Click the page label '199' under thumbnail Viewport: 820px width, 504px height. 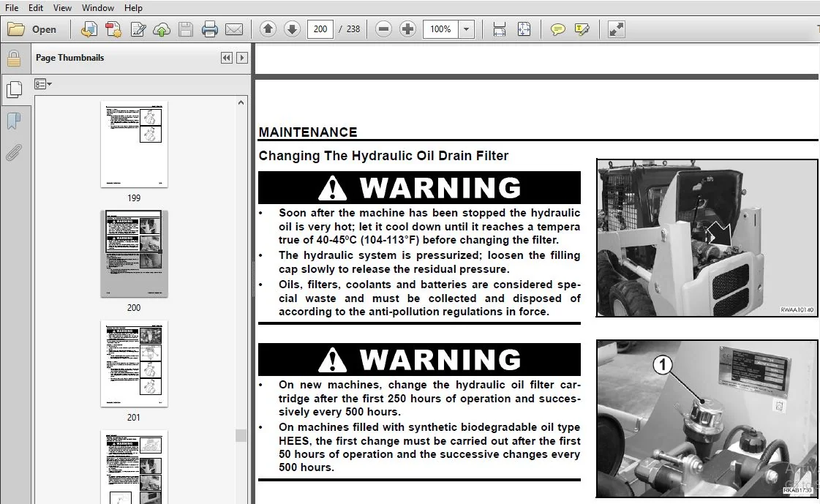click(134, 198)
